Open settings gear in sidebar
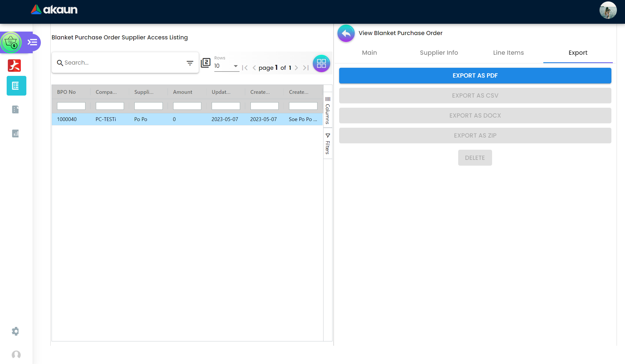This screenshot has width=625, height=364. (x=15, y=331)
